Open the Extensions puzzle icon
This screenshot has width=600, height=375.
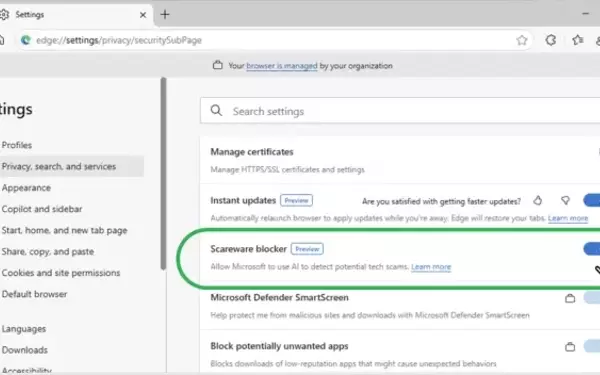[551, 40]
